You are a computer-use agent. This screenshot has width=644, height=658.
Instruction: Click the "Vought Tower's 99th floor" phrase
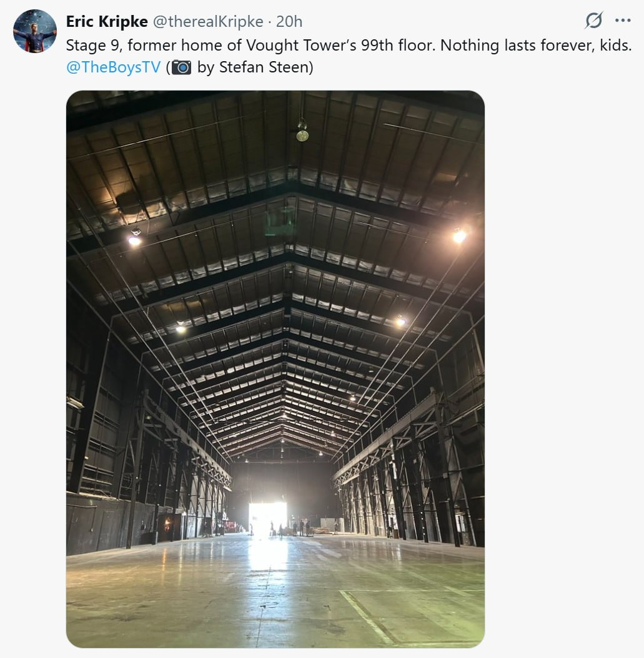tap(340, 45)
